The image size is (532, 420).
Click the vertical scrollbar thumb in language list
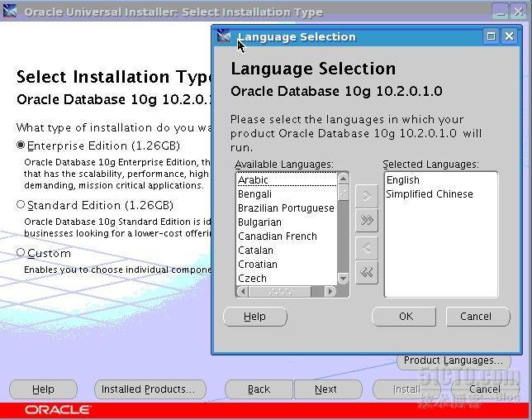pos(343,192)
